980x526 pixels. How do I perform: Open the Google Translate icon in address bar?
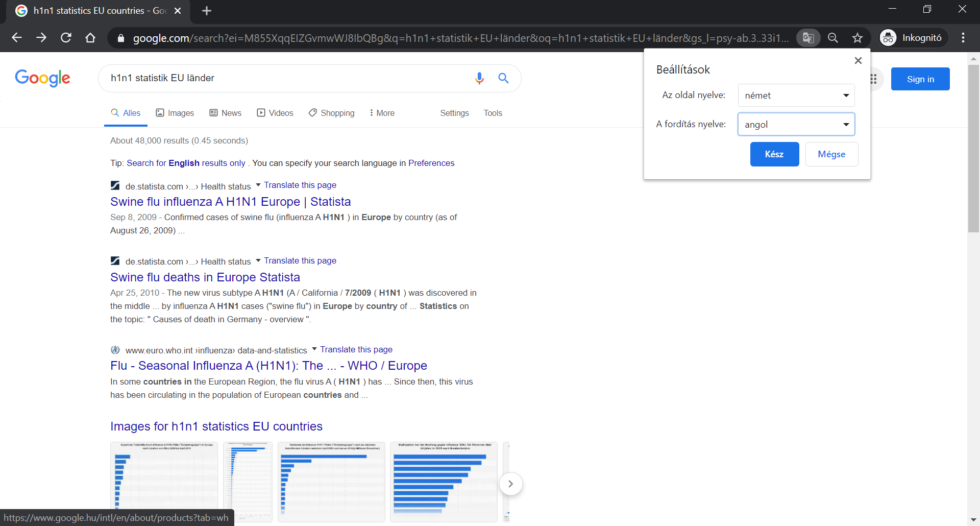click(x=808, y=38)
